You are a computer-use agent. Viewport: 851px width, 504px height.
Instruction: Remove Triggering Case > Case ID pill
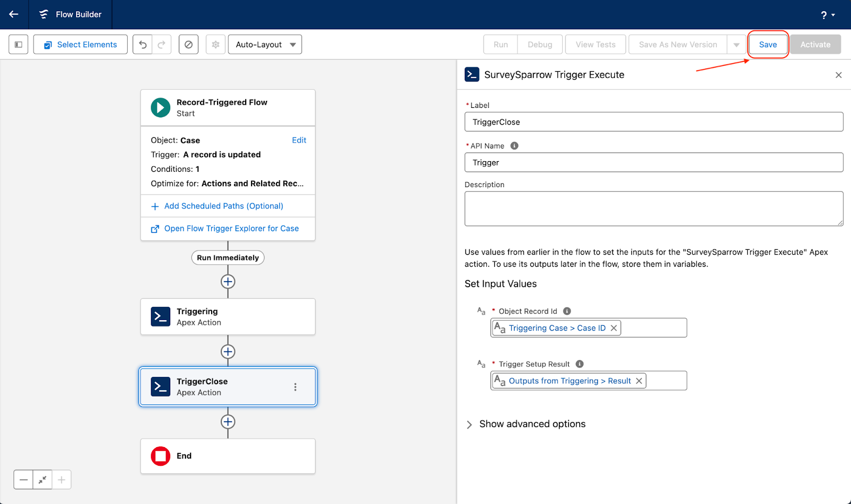point(614,328)
